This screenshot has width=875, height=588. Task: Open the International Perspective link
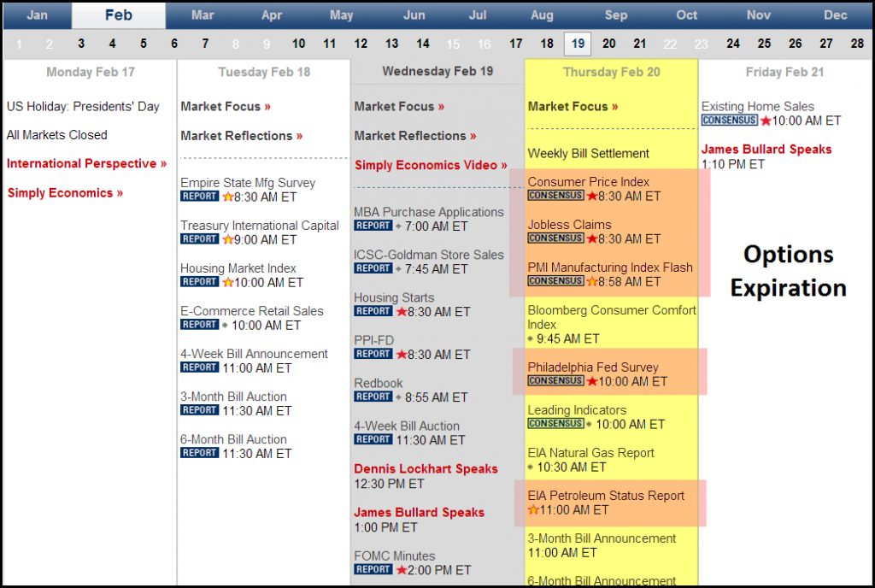point(86,163)
